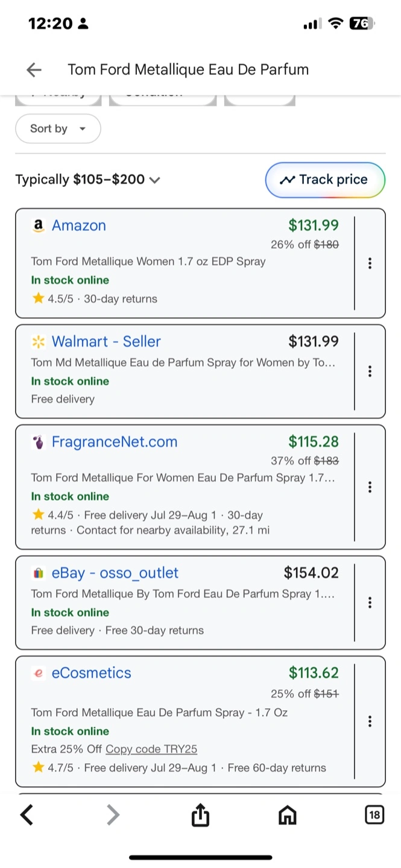This screenshot has width=401, height=868.
Task: Open the share sheet icon
Action: pyautogui.click(x=200, y=816)
